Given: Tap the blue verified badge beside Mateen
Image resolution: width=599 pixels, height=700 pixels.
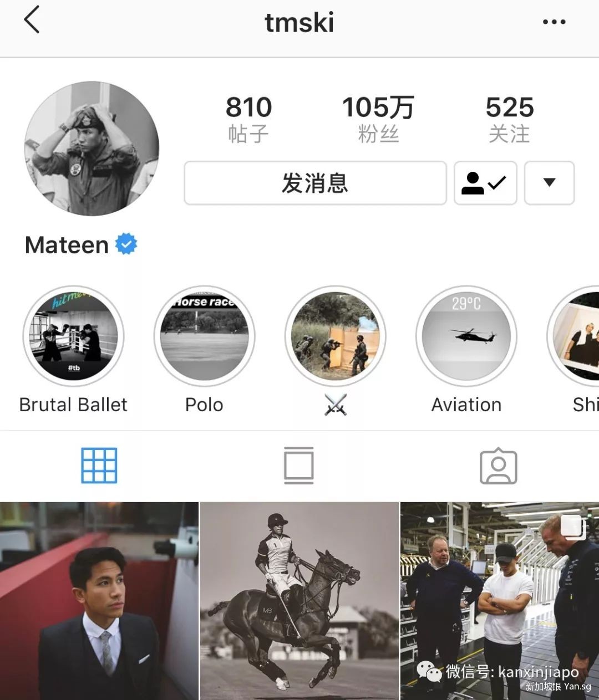Looking at the screenshot, I should [126, 244].
